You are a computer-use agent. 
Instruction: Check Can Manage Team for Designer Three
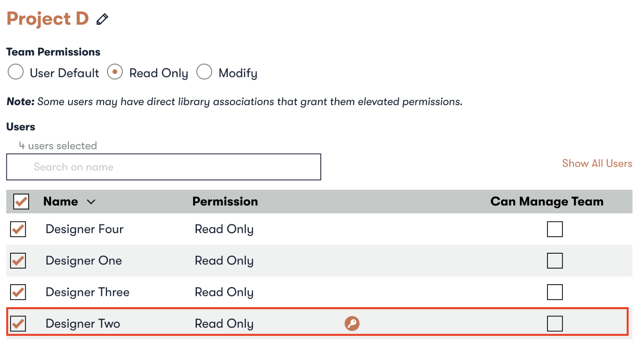(x=555, y=292)
